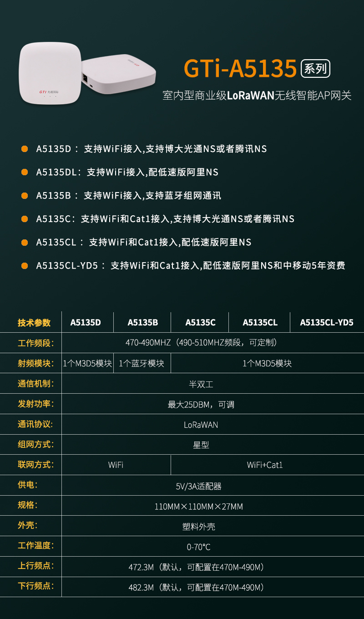
Task: Click the orange bullet beside A5135CL-YD5
Action: point(25,265)
